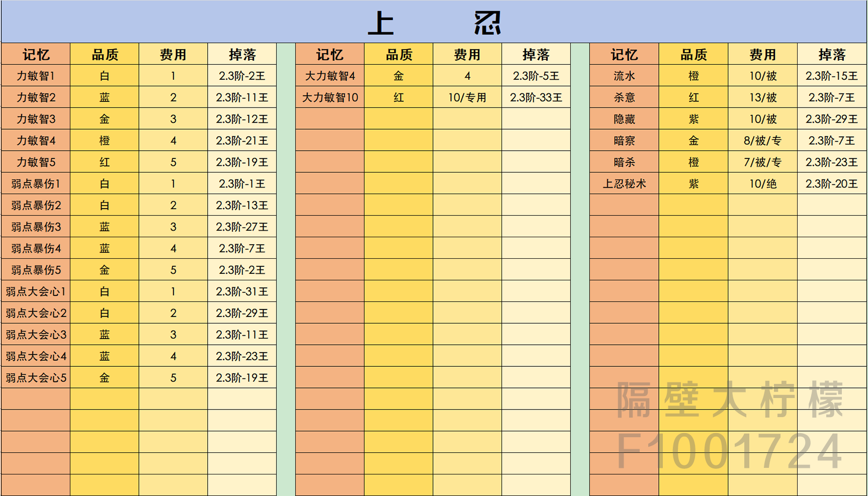Select the 力敏智1 memory cell
Viewport: 868px width, 496px height.
click(x=36, y=76)
